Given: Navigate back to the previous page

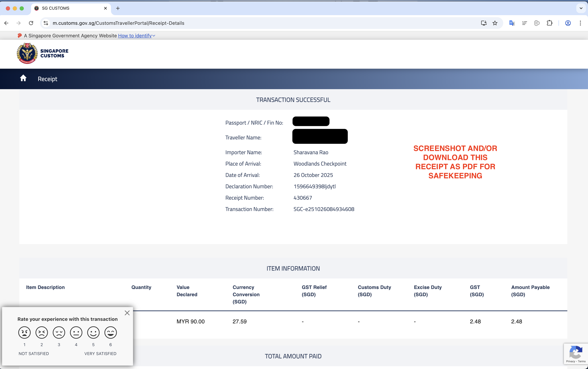Looking at the screenshot, I should tap(6, 23).
